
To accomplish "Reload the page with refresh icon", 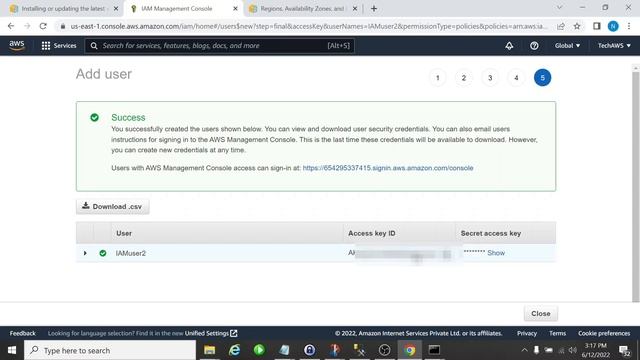I will [x=43, y=26].
